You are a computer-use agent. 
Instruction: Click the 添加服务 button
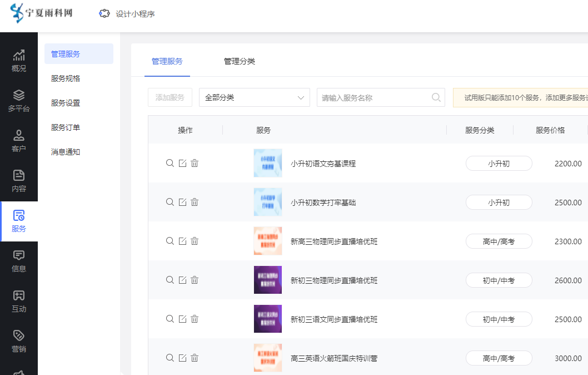[x=170, y=97]
